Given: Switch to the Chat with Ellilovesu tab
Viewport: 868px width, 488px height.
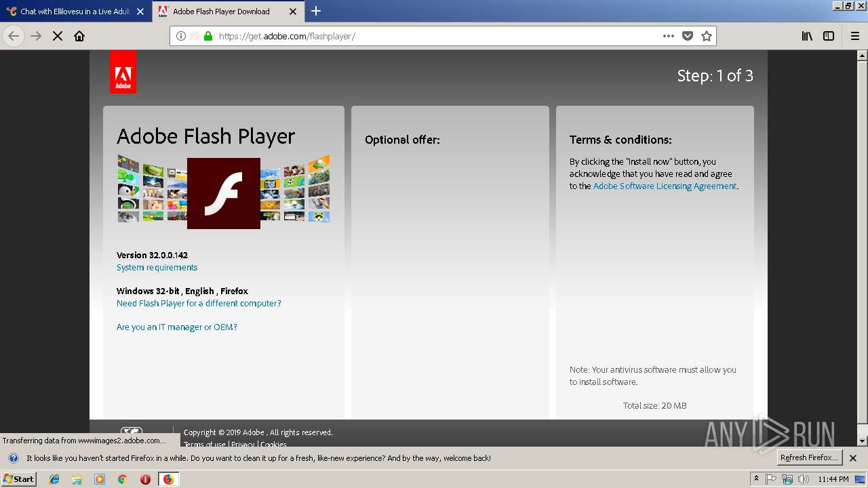Looking at the screenshot, I should tap(76, 12).
